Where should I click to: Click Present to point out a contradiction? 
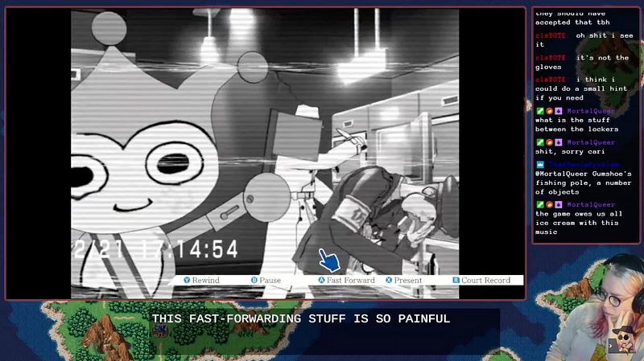404,280
